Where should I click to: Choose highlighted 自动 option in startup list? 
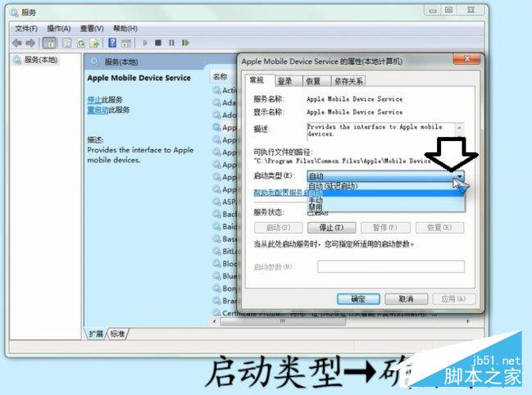point(386,193)
